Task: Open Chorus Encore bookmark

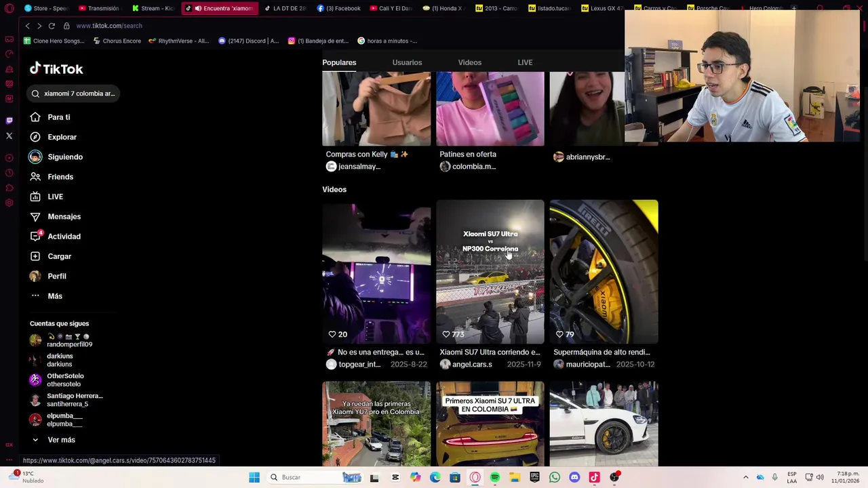Action: pyautogui.click(x=117, y=41)
